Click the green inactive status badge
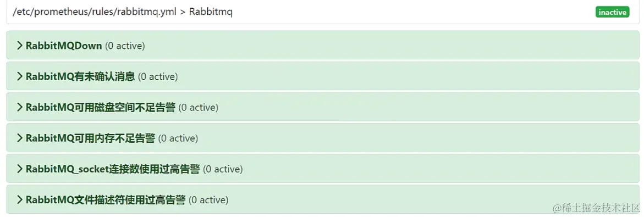Screen dimensions: 644x217 pyautogui.click(x=612, y=12)
